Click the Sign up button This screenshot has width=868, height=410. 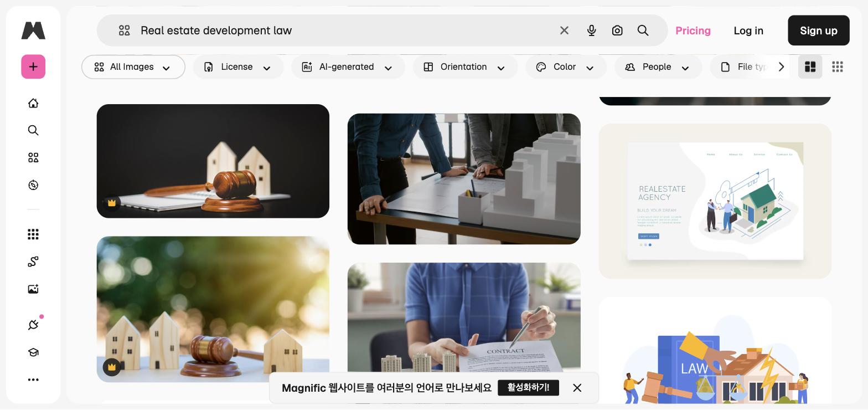coord(818,30)
